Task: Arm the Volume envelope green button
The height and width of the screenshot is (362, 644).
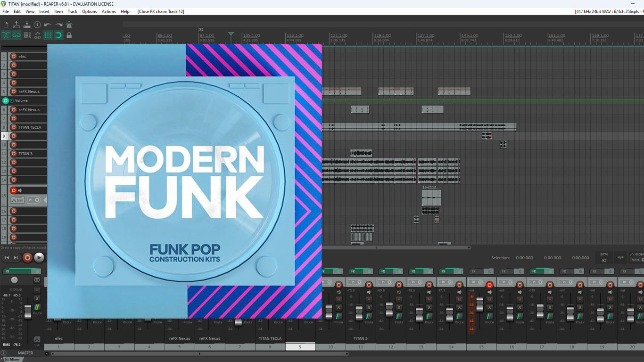Action: click(5, 100)
